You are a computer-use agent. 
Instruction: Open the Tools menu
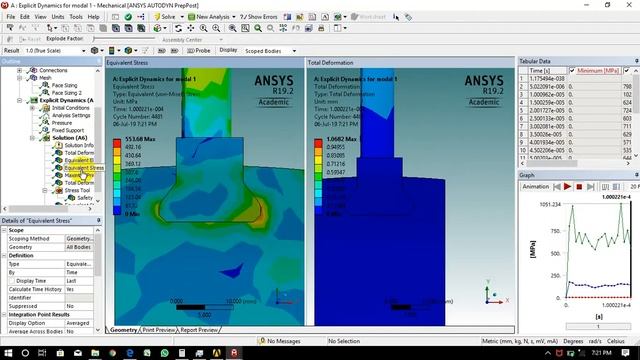point(76,17)
